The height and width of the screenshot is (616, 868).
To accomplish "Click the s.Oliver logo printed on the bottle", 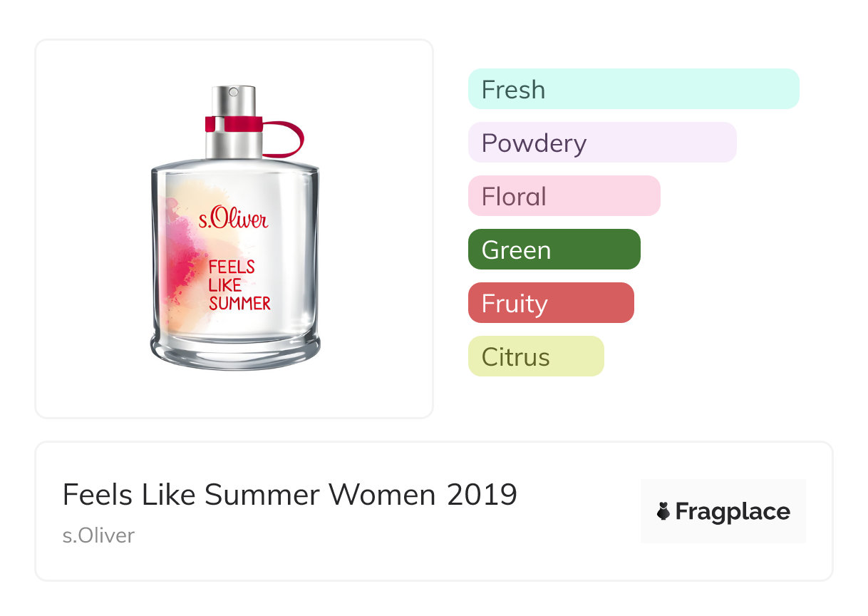I will click(x=233, y=218).
